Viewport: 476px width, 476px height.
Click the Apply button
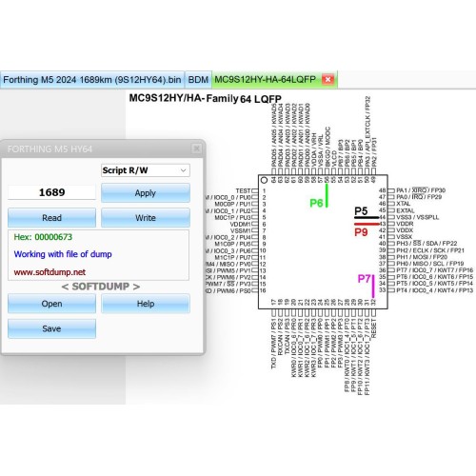(146, 193)
